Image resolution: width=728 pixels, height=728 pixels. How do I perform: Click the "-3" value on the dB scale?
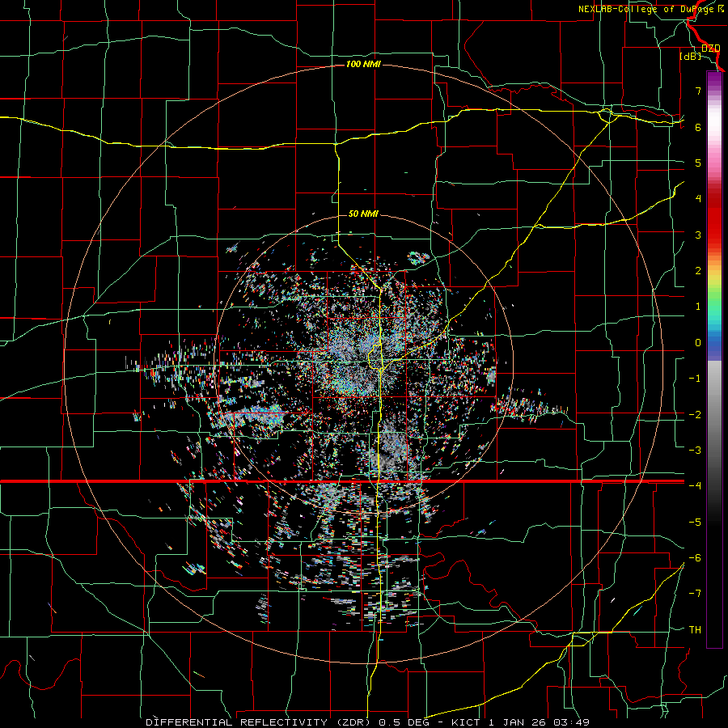coord(695,451)
